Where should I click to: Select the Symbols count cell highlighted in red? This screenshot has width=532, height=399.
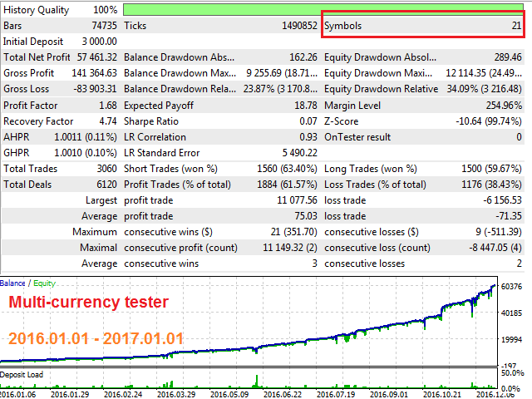[x=424, y=26]
